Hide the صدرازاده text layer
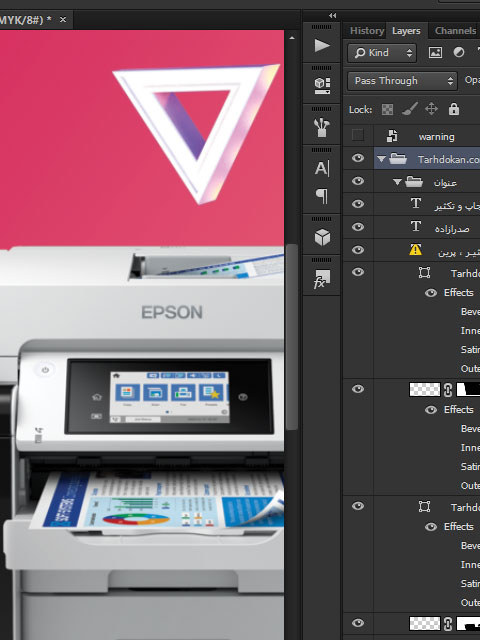Screen dimensions: 480x640 pyautogui.click(x=358, y=227)
